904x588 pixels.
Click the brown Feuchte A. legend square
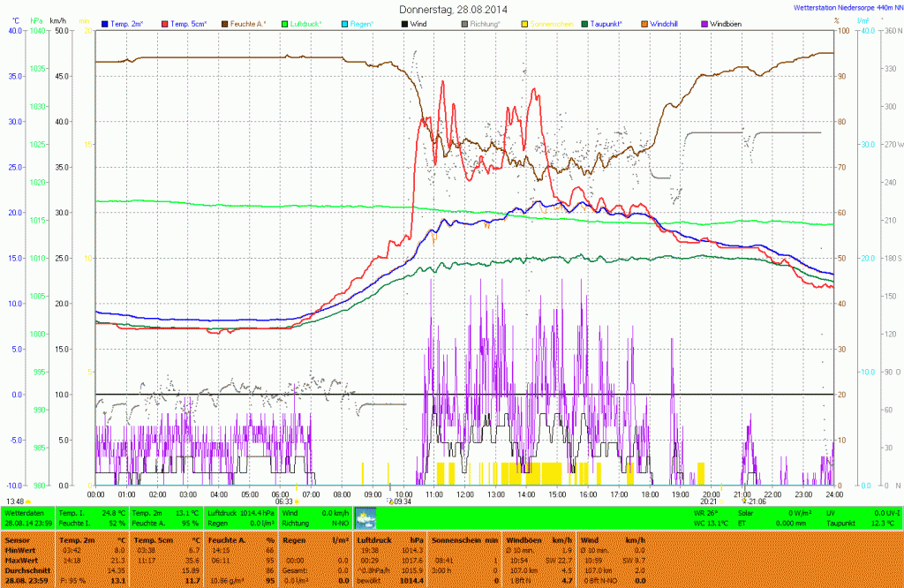224,23
